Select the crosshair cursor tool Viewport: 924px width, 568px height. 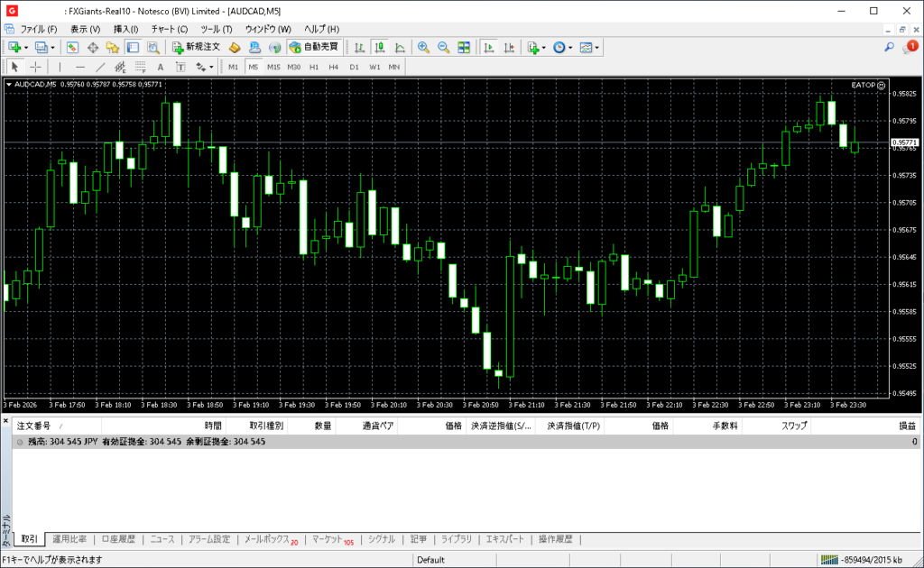tap(35, 67)
